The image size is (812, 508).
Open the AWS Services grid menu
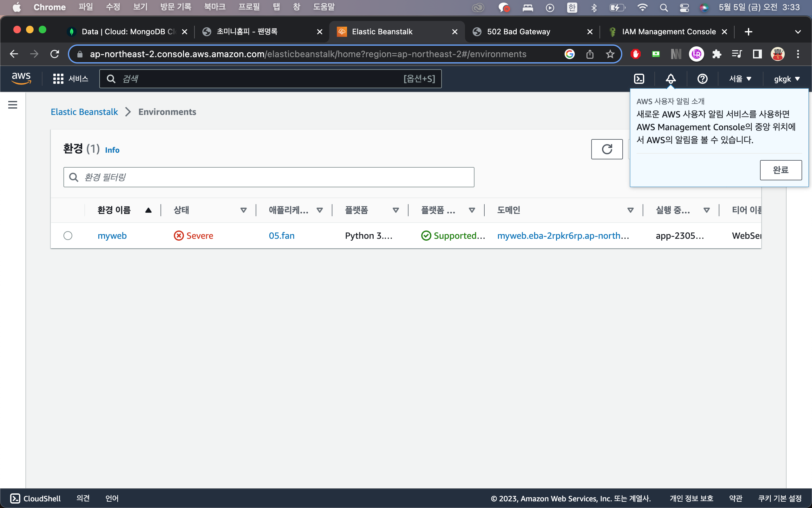tap(70, 79)
